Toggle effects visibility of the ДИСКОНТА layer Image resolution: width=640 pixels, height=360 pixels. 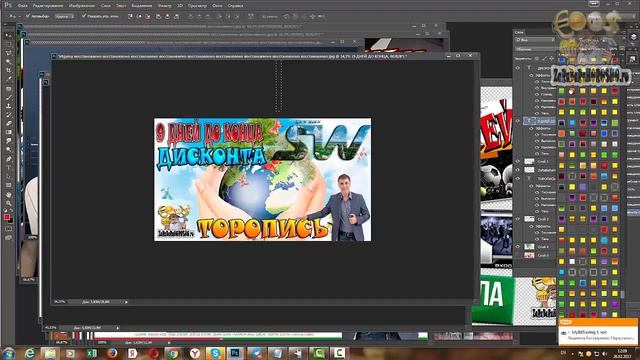(531, 76)
